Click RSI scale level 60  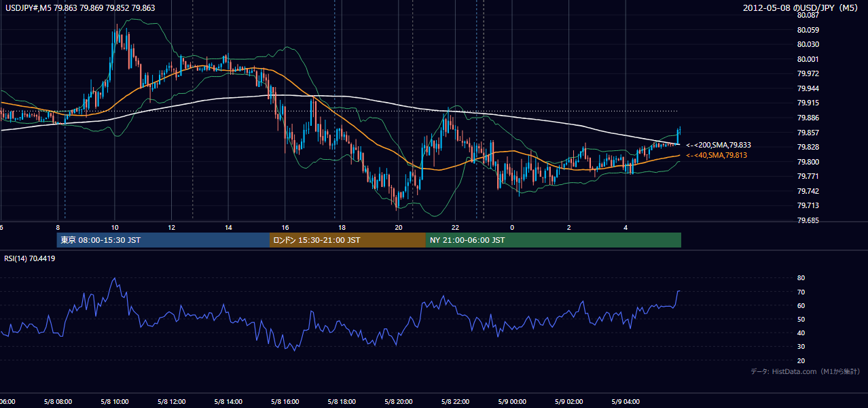tap(801, 305)
